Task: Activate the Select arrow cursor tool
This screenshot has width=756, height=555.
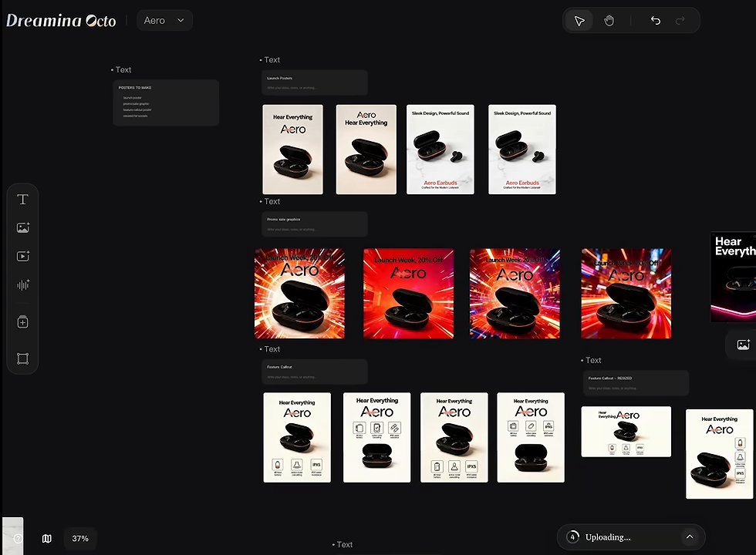Action: pyautogui.click(x=579, y=21)
